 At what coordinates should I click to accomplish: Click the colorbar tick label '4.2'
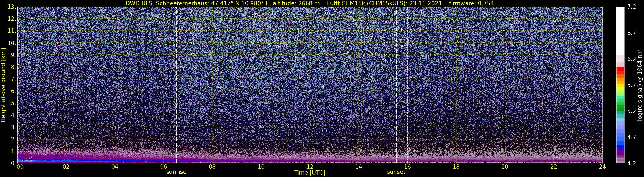pos(632,163)
